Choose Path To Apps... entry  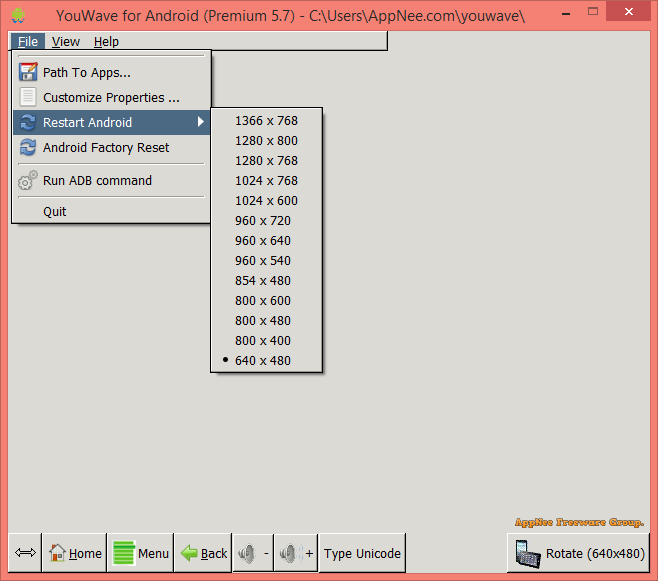point(112,73)
